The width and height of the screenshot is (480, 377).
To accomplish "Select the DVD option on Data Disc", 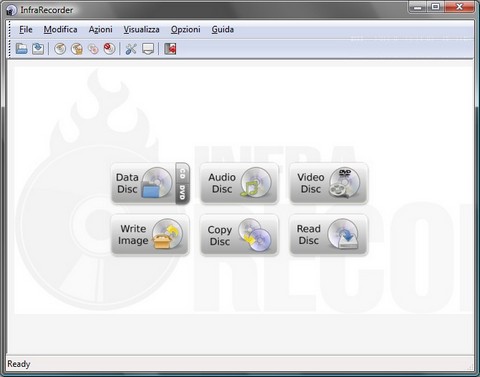I will click(182, 193).
